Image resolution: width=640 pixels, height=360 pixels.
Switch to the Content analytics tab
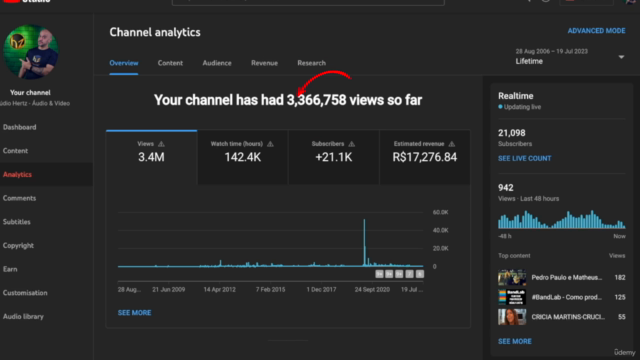(x=170, y=63)
